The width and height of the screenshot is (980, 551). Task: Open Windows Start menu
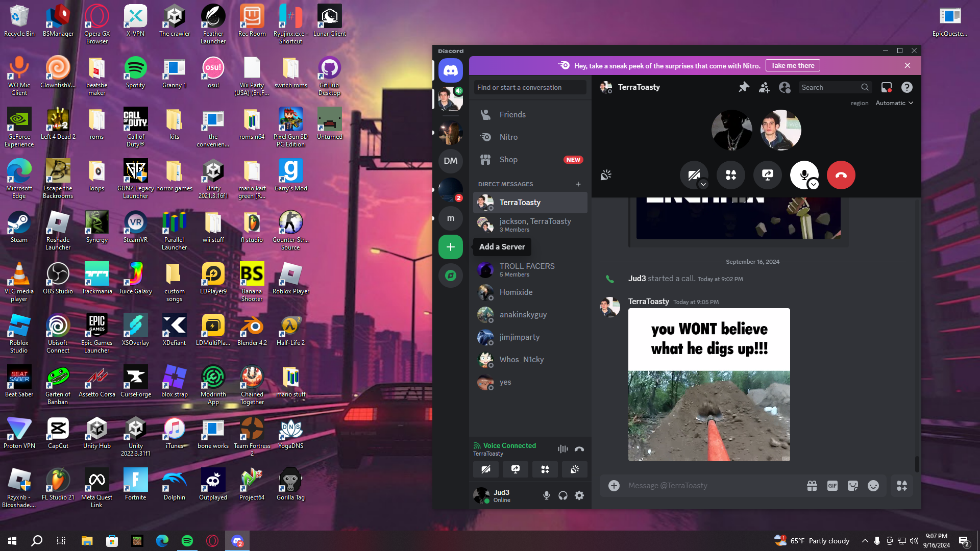(x=12, y=541)
